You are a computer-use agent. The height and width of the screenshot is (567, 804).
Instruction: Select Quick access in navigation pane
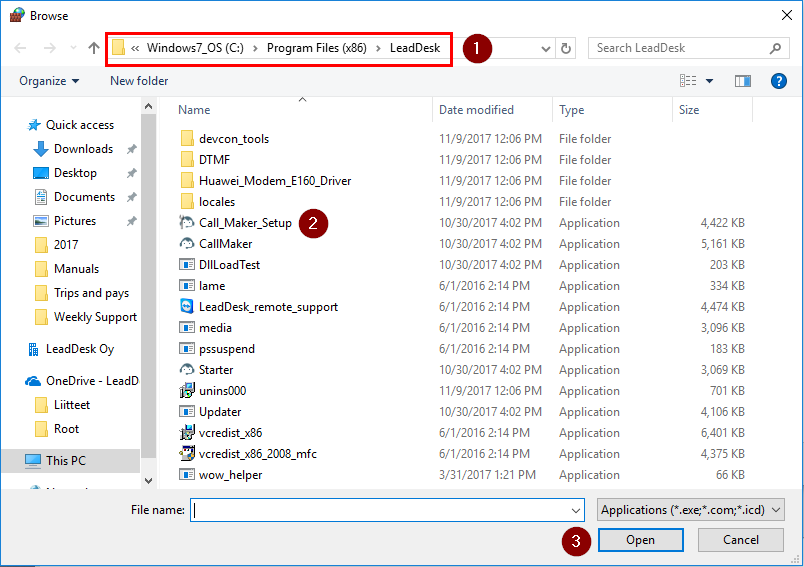coord(79,125)
